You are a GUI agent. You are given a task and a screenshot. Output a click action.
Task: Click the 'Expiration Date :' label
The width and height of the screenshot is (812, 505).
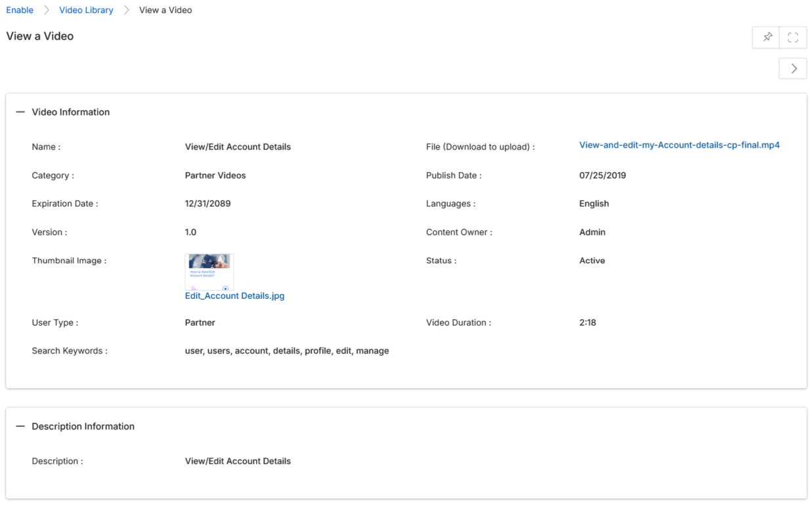point(65,204)
